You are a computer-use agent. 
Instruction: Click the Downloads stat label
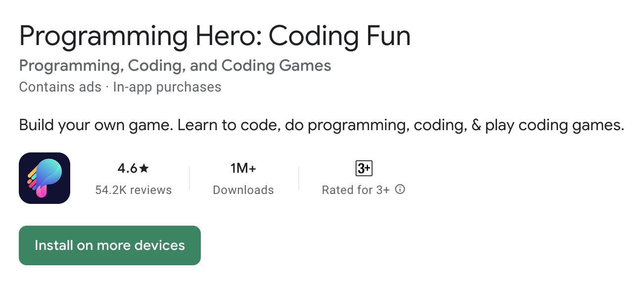coord(243,190)
